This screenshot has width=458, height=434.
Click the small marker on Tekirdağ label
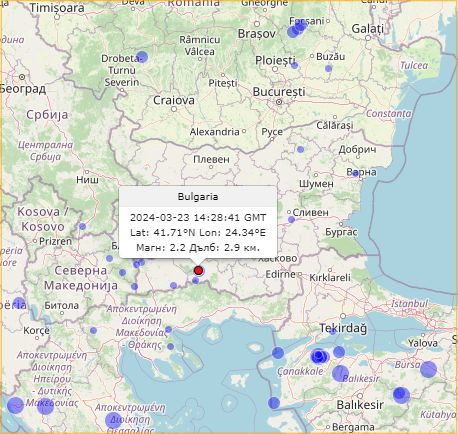pos(332,331)
